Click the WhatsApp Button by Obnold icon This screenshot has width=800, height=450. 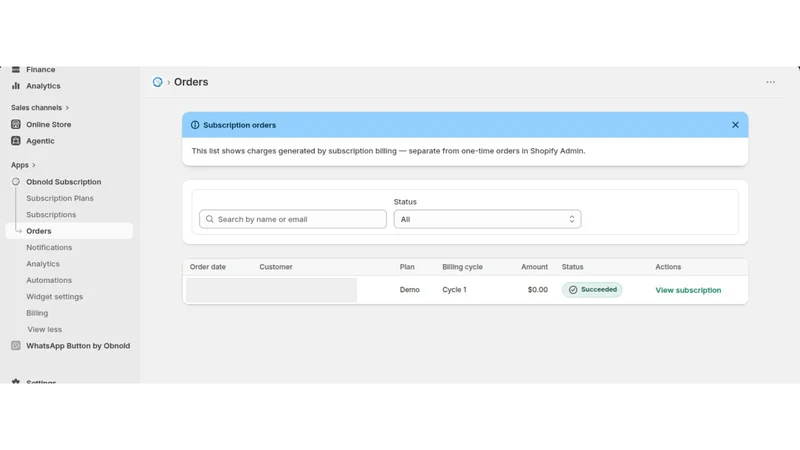click(16, 346)
